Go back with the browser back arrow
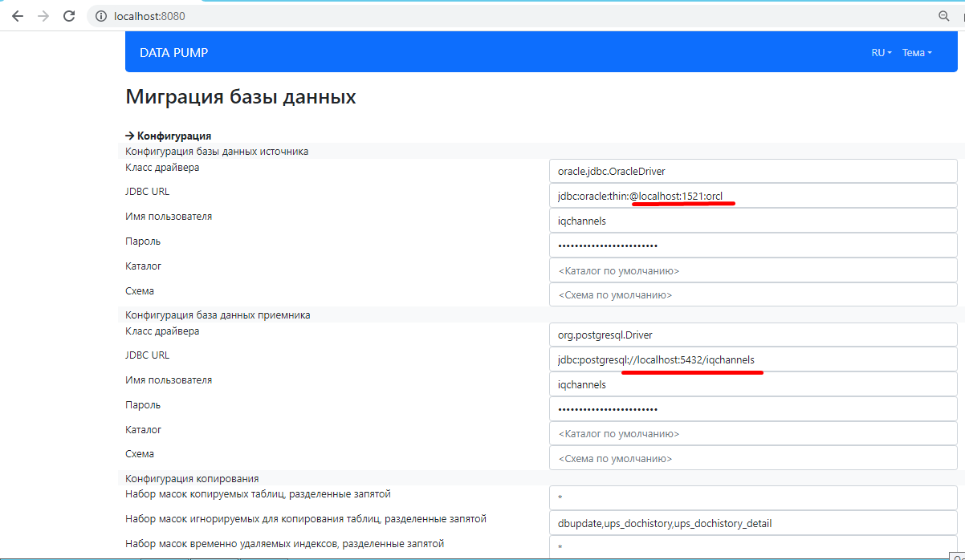Screen dimensions: 965x560 point(17,16)
